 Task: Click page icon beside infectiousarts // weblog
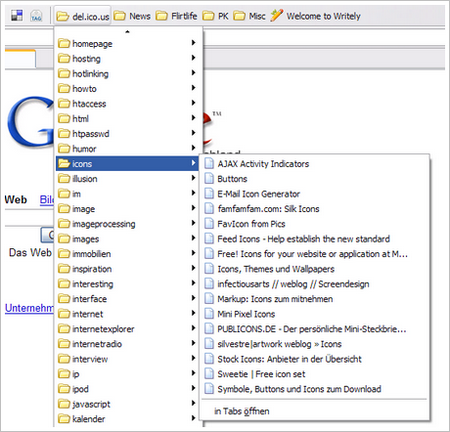(x=209, y=284)
